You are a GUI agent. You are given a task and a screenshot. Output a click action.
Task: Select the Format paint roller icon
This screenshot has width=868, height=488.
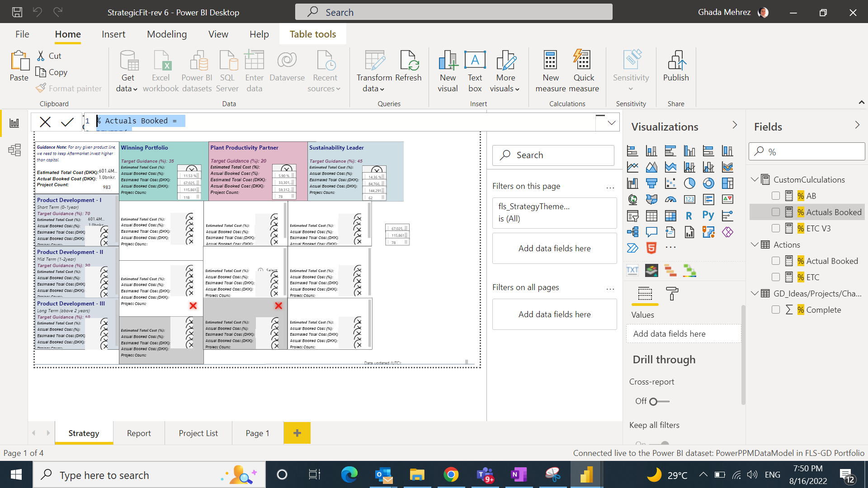point(672,294)
